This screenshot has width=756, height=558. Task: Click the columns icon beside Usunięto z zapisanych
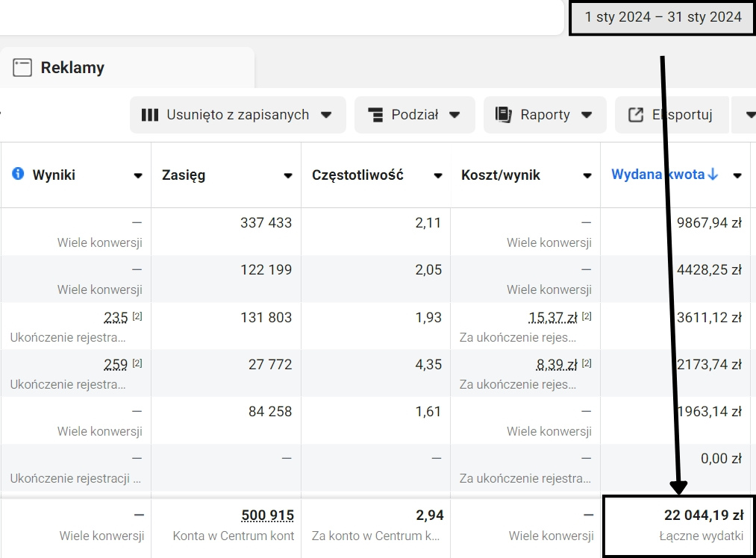[x=150, y=115]
